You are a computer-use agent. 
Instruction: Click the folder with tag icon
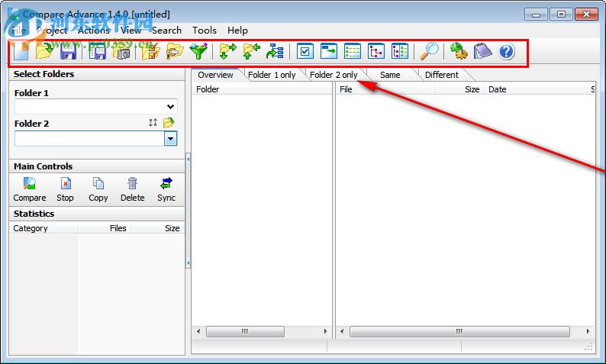click(x=174, y=51)
